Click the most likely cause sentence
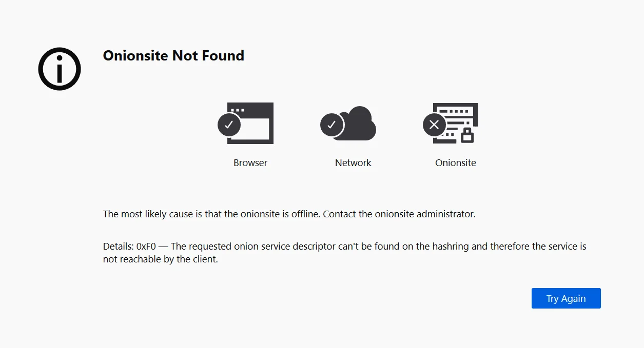Image resolution: width=644 pixels, height=348 pixels. [x=289, y=214]
